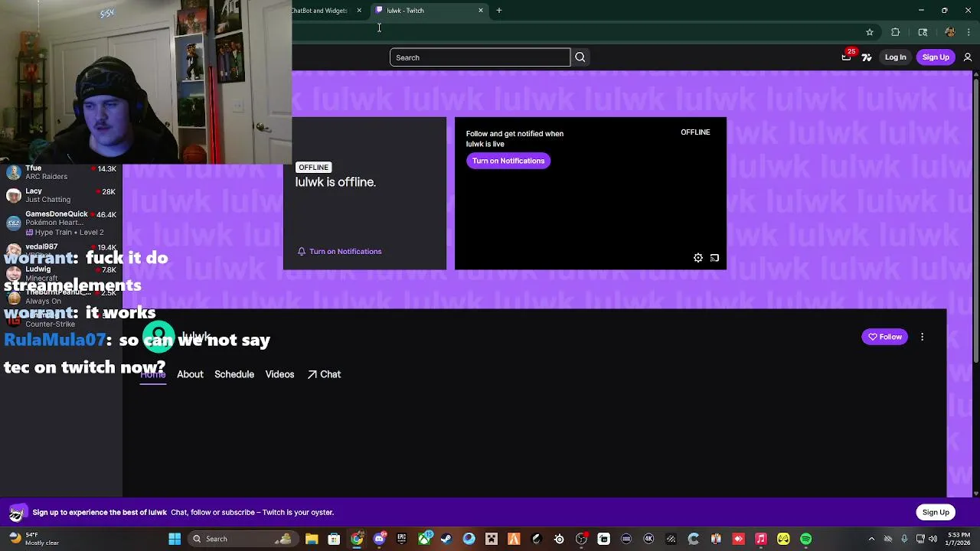Click purple Turn on Notifications button in player
Screen dimensions: 980x551
[x=508, y=161]
